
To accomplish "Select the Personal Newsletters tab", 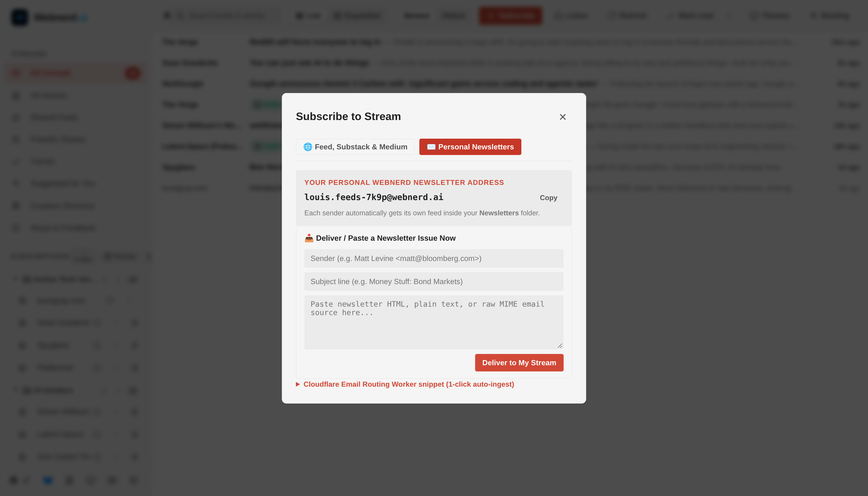I will (x=470, y=147).
